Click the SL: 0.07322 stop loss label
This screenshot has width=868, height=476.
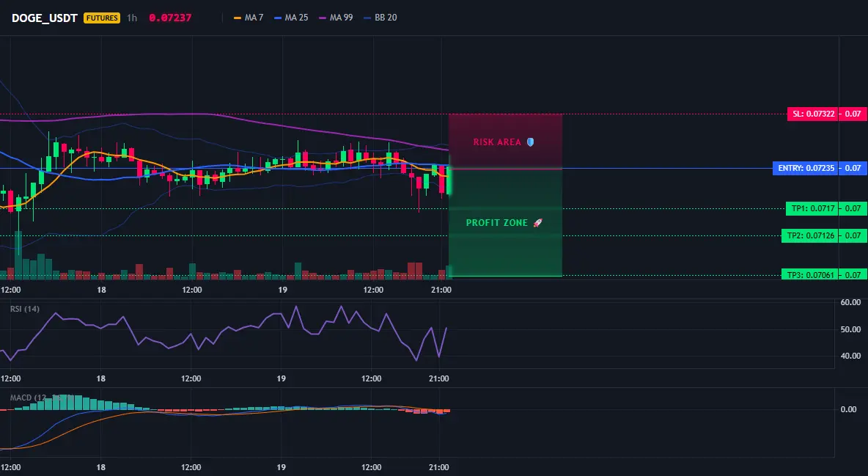coord(813,114)
